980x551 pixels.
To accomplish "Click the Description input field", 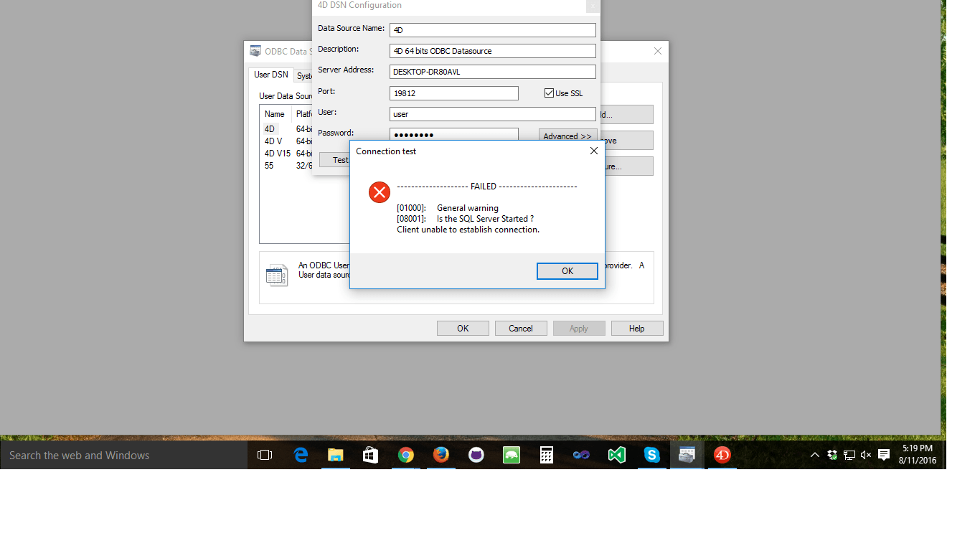I will tap(492, 51).
